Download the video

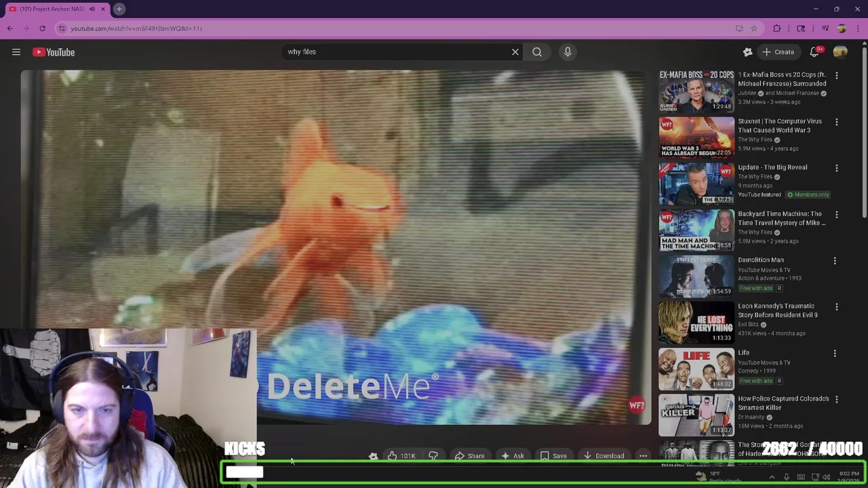[x=604, y=456]
